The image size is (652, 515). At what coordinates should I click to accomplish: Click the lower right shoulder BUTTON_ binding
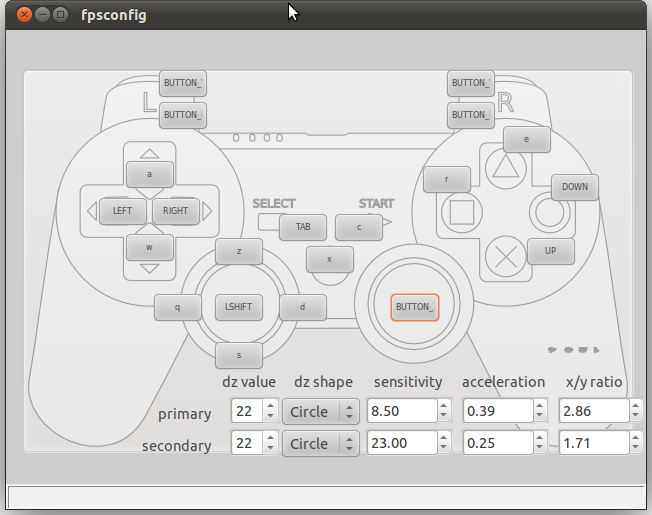point(471,115)
